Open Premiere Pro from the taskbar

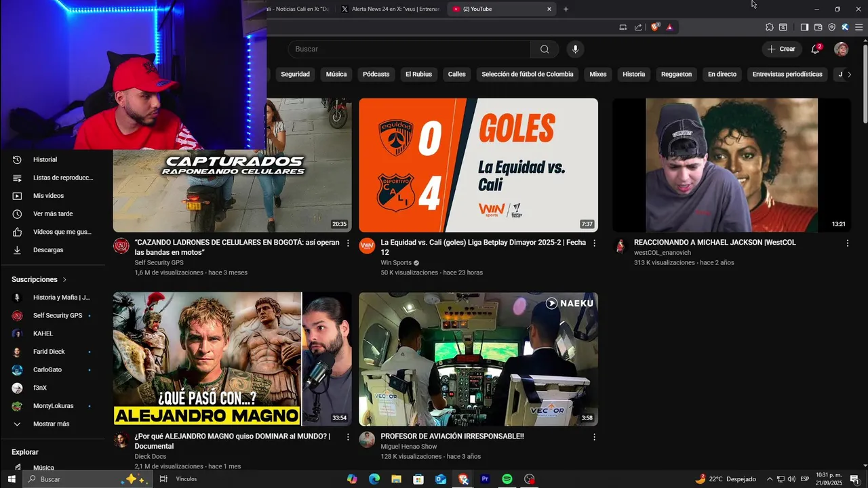click(x=485, y=479)
